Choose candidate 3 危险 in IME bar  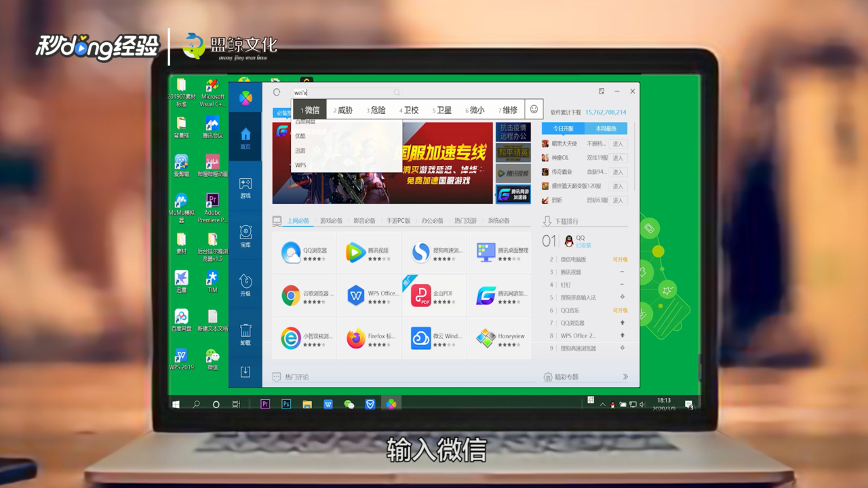pyautogui.click(x=376, y=110)
